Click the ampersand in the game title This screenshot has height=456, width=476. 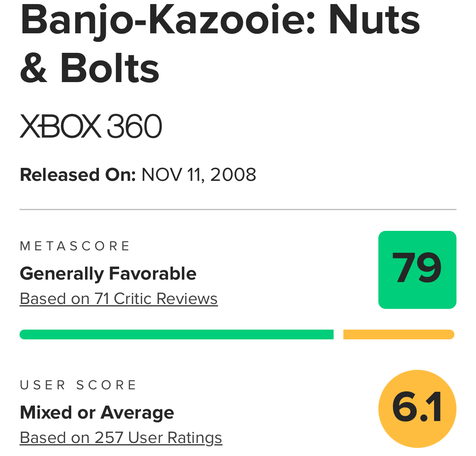34,69
